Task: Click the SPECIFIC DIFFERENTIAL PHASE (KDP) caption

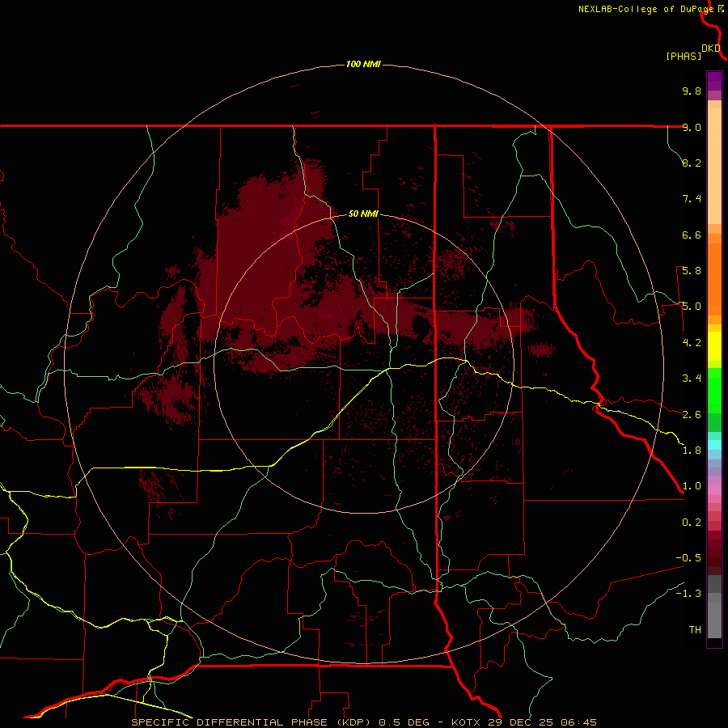Action: [252, 722]
